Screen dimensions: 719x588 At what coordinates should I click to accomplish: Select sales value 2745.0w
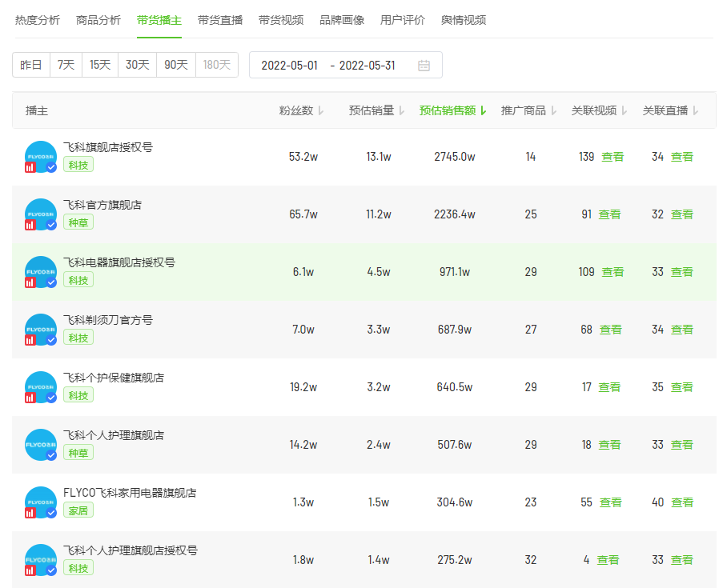pyautogui.click(x=455, y=157)
